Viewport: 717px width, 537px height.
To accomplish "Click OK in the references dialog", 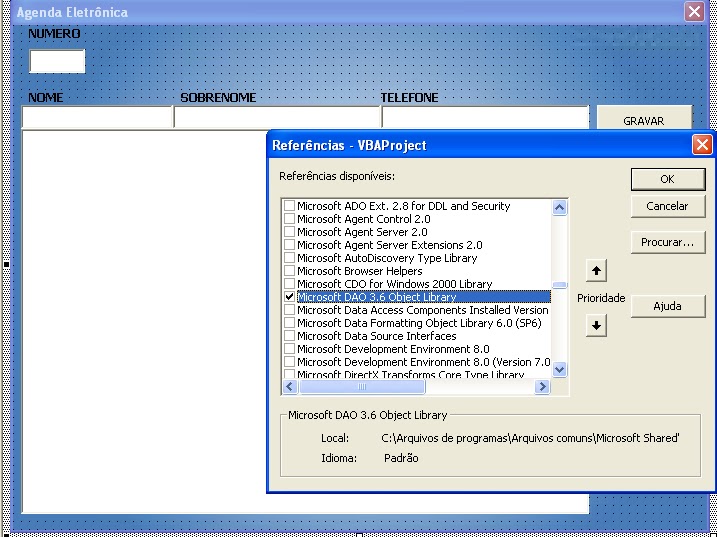I will click(668, 179).
